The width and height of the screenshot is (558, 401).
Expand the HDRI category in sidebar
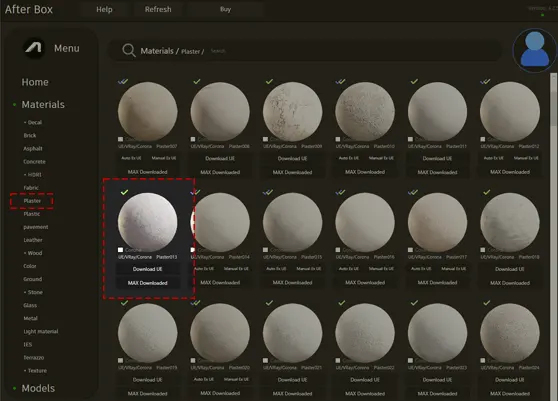click(x=32, y=175)
